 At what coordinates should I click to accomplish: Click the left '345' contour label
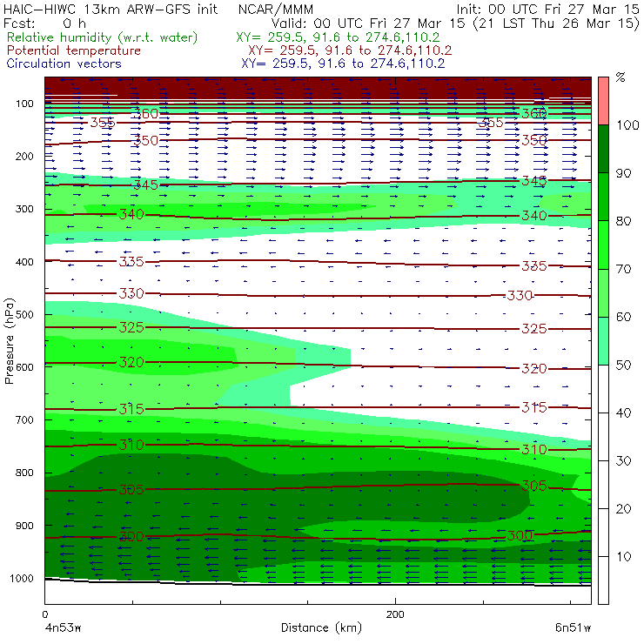(x=146, y=184)
